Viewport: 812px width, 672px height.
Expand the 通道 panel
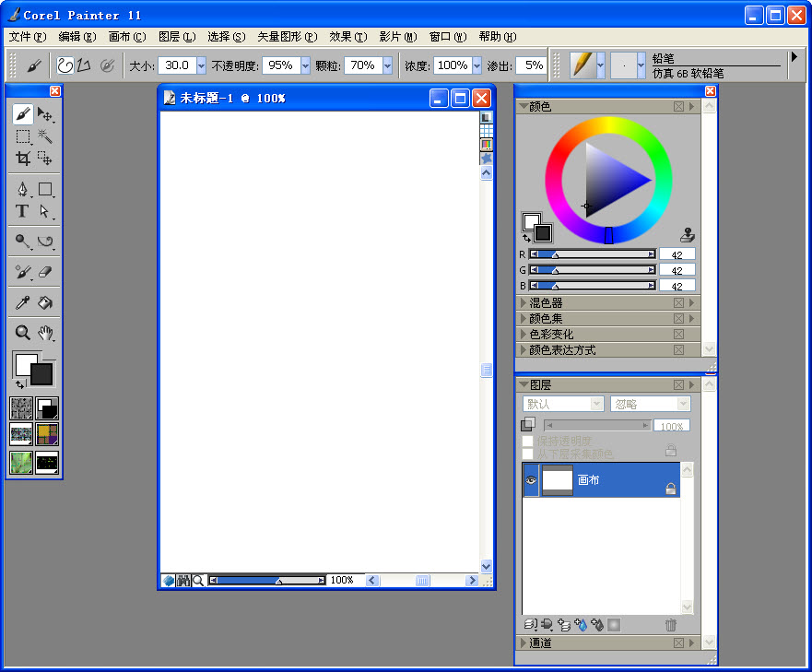pyautogui.click(x=544, y=643)
